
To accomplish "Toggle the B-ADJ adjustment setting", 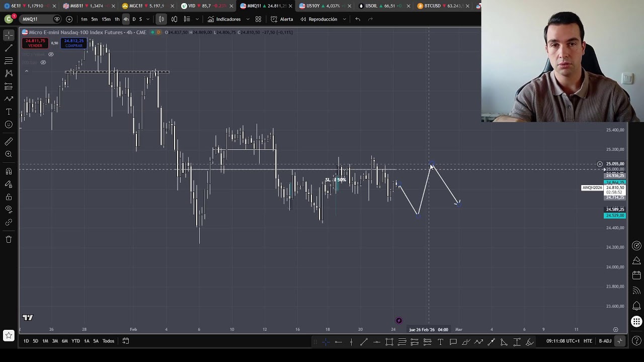I will (x=605, y=341).
